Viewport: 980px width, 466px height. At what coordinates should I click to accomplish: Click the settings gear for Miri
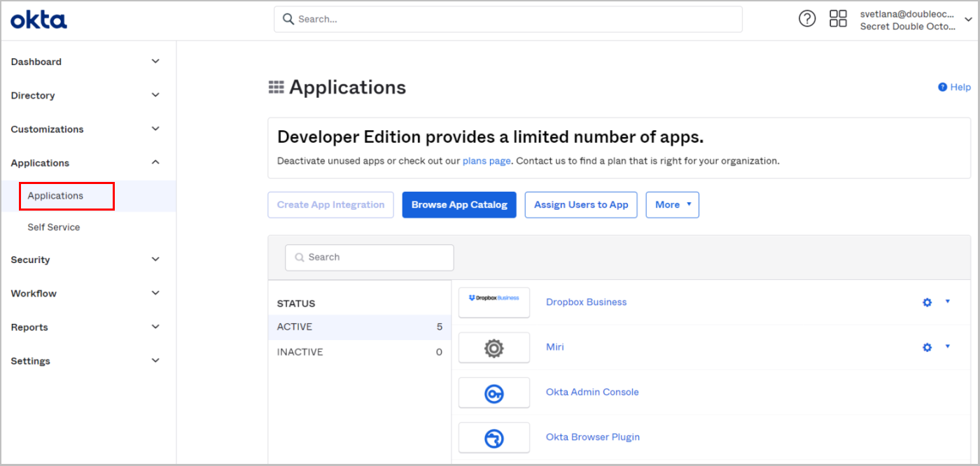[927, 347]
